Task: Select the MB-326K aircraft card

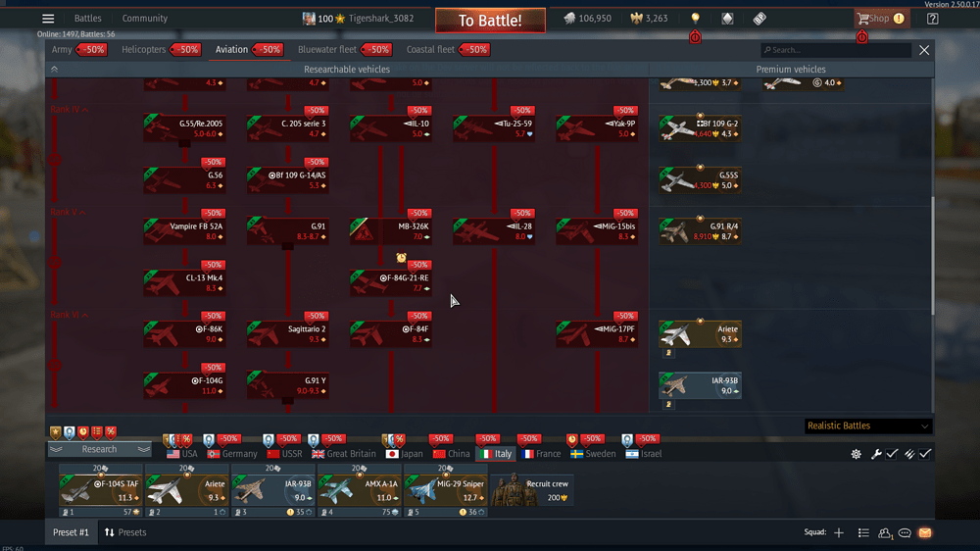Action: (x=391, y=230)
